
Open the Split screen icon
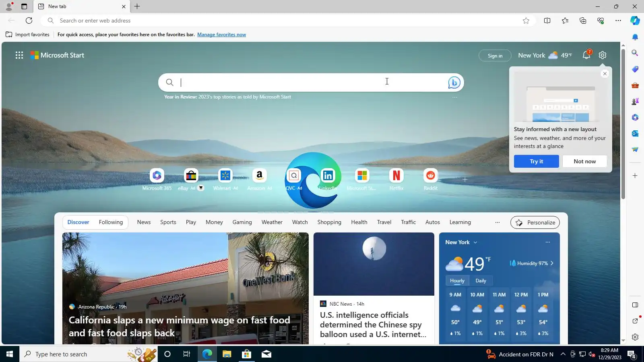[x=547, y=21]
